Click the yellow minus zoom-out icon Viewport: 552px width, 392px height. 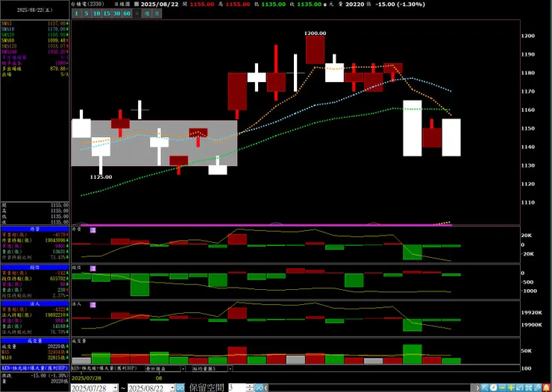click(502, 388)
